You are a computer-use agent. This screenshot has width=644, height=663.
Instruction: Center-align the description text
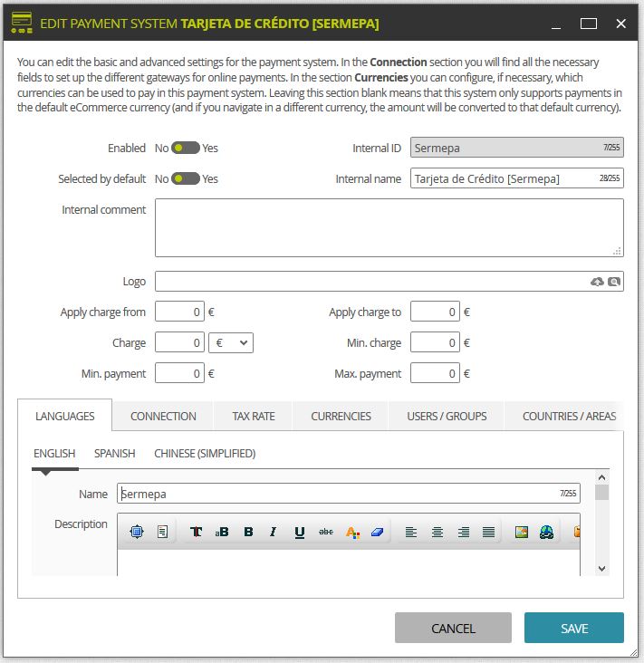(437, 532)
